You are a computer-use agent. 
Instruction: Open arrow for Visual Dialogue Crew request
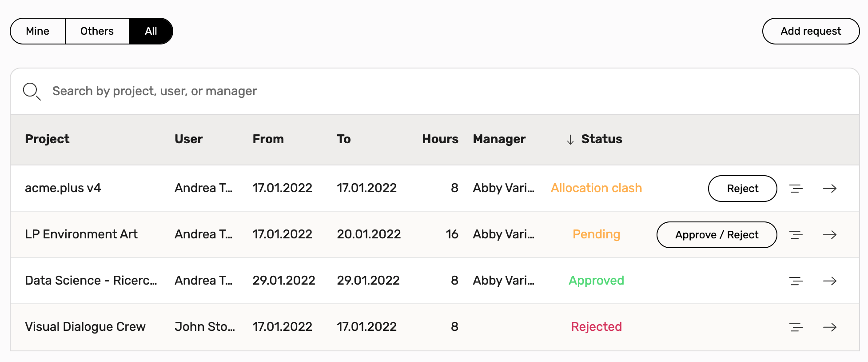coord(829,327)
